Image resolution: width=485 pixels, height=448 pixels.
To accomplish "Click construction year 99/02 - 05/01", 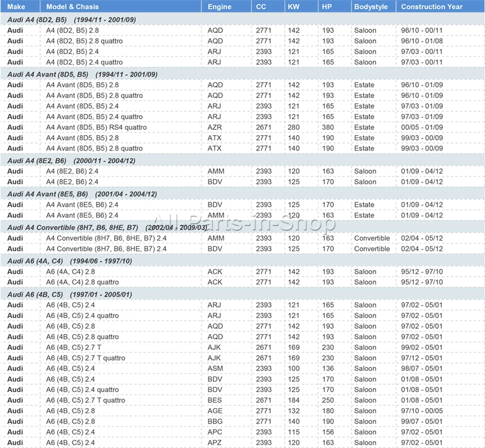I will pos(422,347).
